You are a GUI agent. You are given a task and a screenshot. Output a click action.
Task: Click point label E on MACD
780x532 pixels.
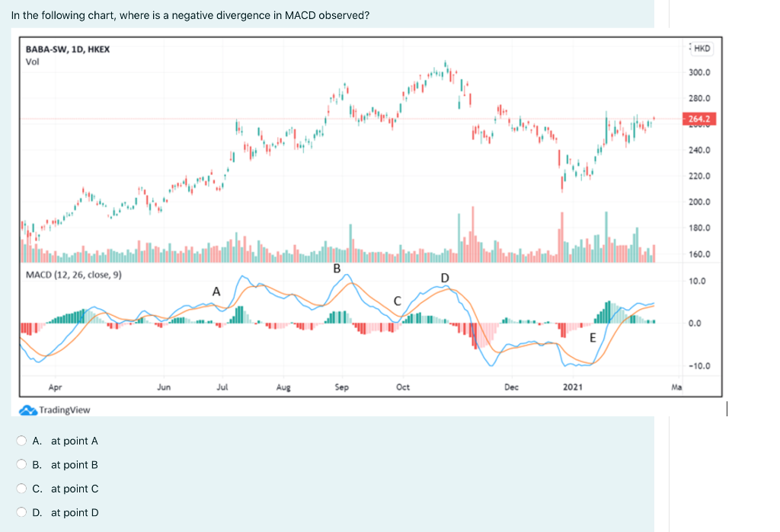point(593,338)
